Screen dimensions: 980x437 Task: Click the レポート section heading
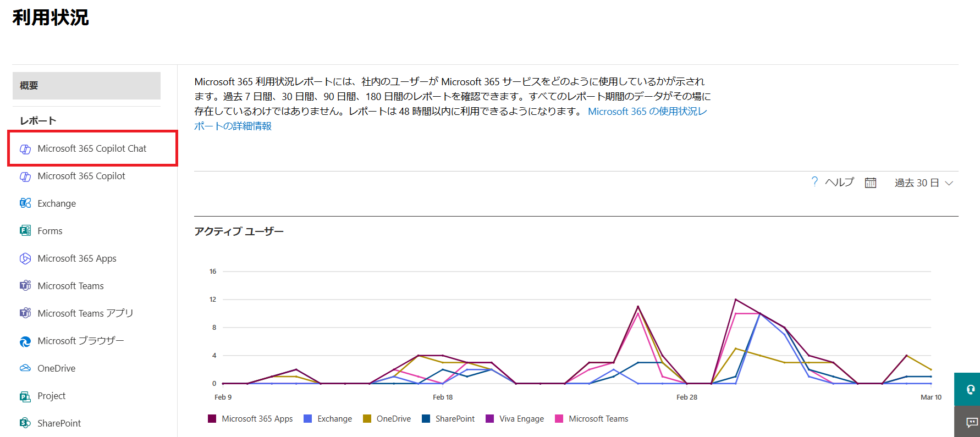pyautogui.click(x=38, y=121)
